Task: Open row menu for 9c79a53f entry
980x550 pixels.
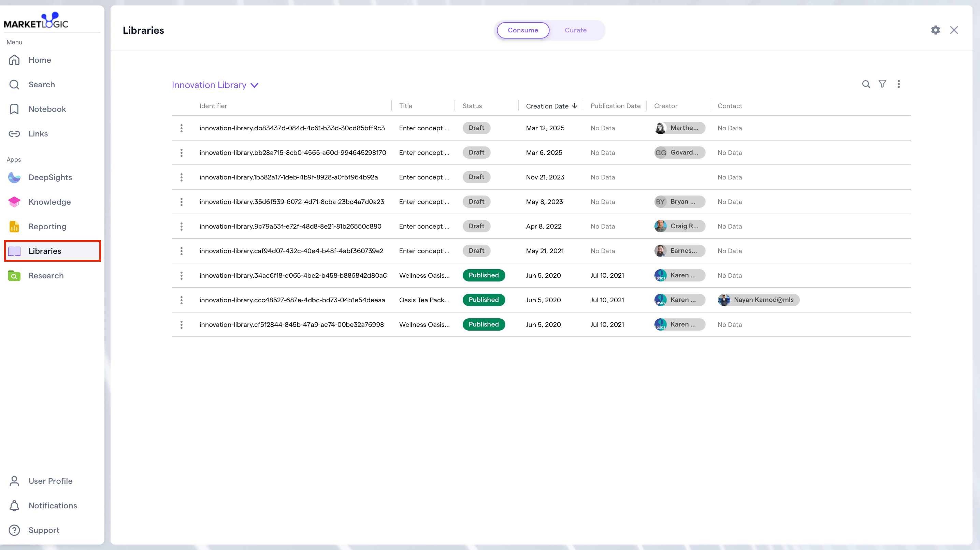Action: point(182,226)
